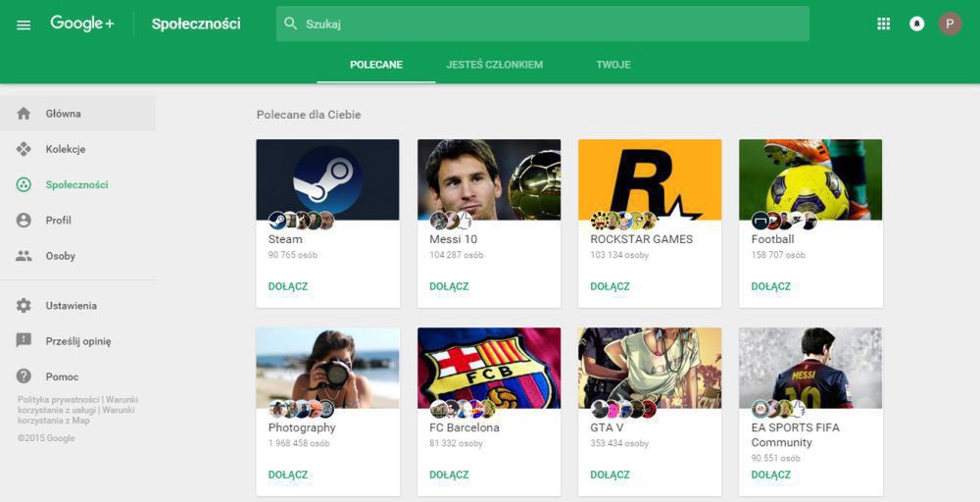Select Profil in the sidebar
Screen dimensions: 980x502
point(77,220)
